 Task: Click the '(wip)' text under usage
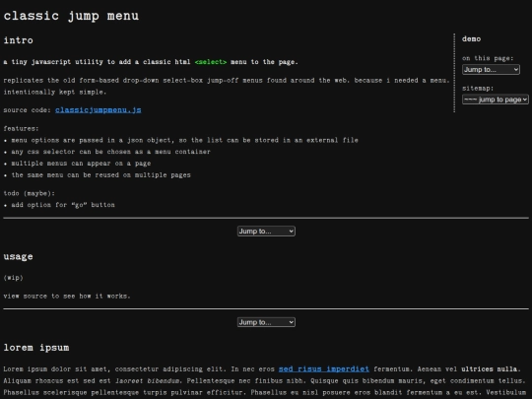click(x=13, y=278)
